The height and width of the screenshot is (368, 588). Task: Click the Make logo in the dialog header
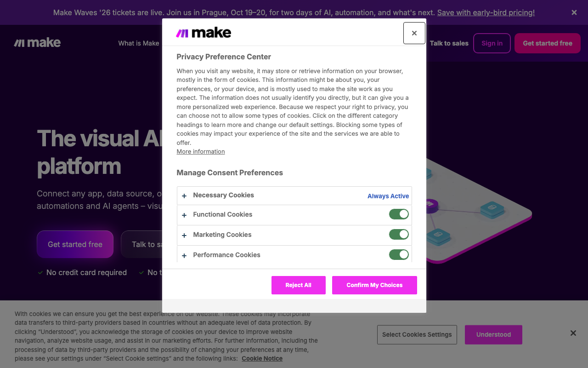(x=204, y=33)
